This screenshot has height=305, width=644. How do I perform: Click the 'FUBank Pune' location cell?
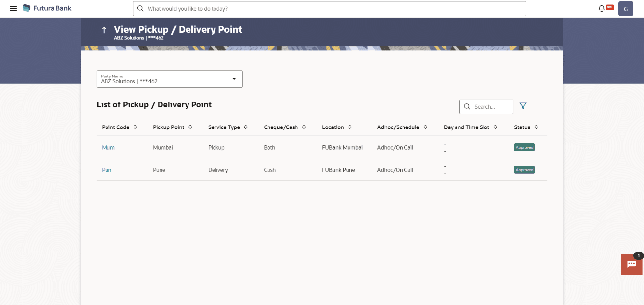tap(339, 170)
